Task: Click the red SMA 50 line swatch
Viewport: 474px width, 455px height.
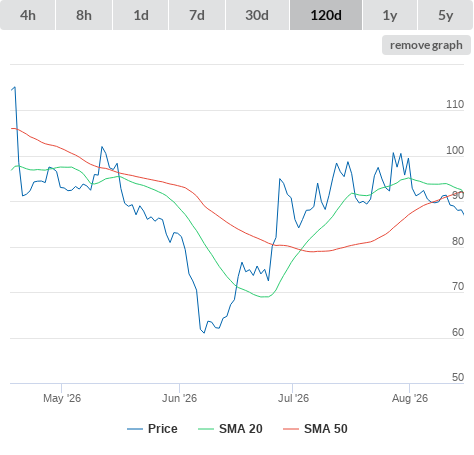Action: pyautogui.click(x=291, y=429)
